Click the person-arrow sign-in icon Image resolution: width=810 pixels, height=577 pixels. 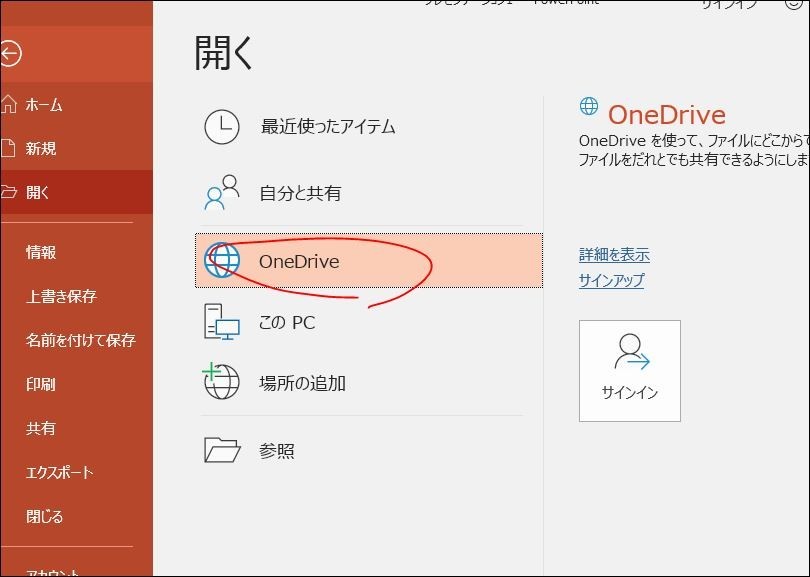pyautogui.click(x=632, y=352)
